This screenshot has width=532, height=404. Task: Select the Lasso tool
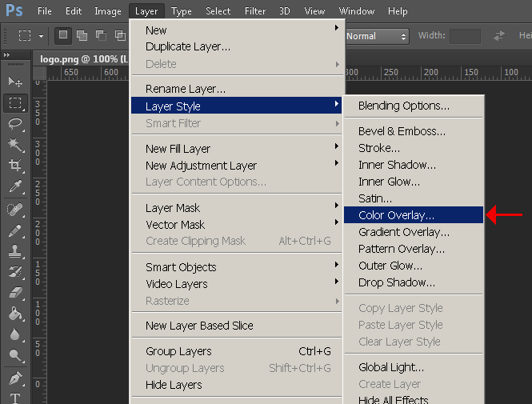(15, 123)
